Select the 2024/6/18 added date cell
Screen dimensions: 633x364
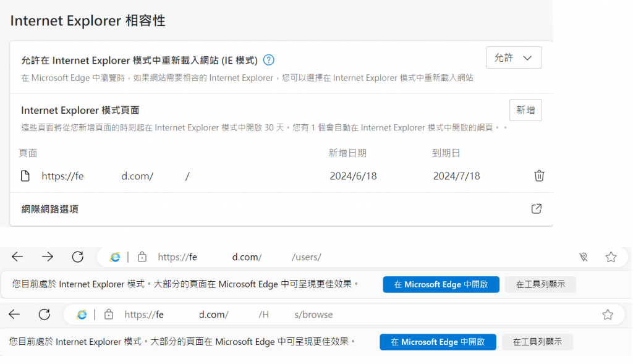[353, 176]
